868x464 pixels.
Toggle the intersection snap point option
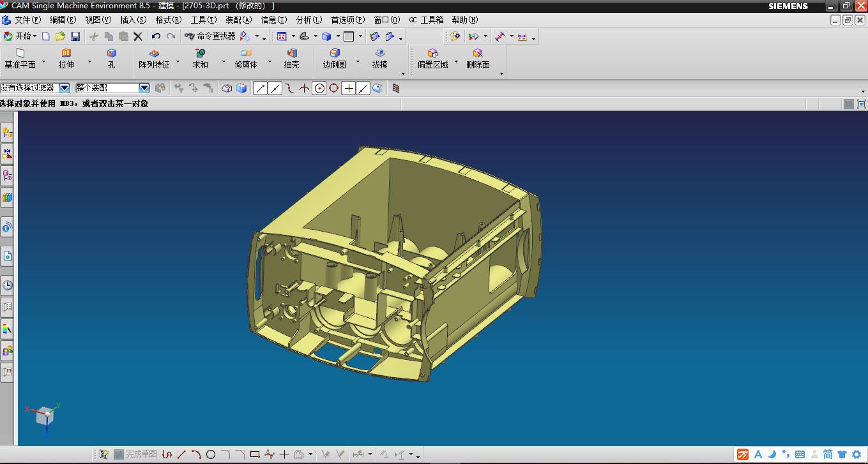coord(305,88)
